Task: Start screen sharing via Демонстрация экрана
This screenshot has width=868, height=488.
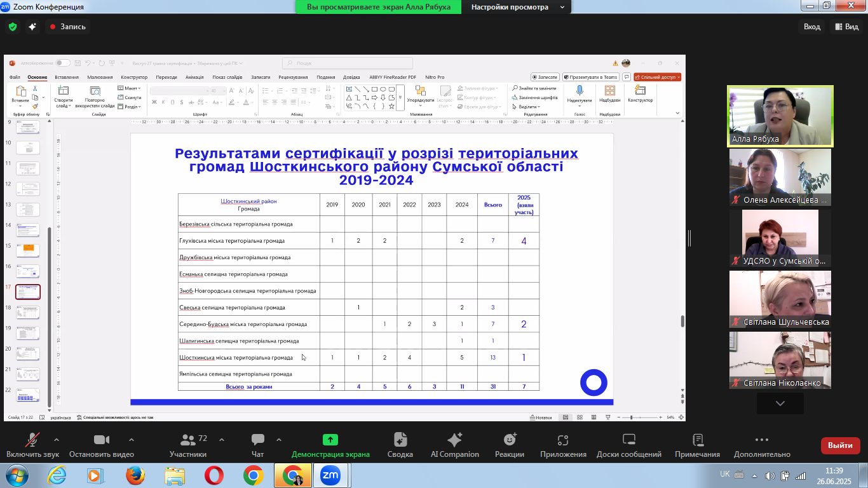Action: (330, 445)
